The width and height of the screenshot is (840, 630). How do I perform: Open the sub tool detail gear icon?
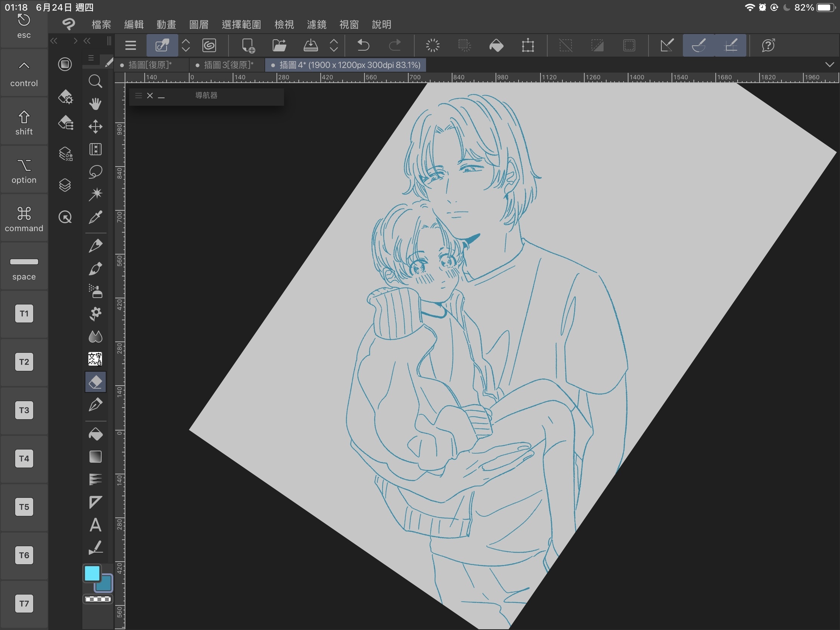pyautogui.click(x=65, y=97)
